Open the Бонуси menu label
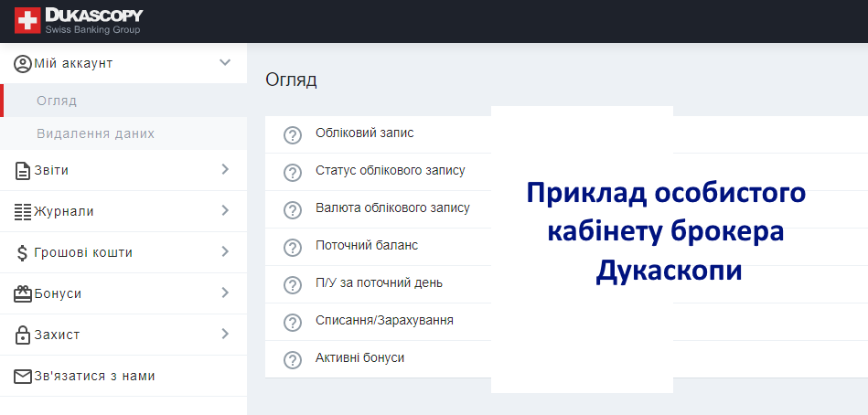 coord(58,293)
